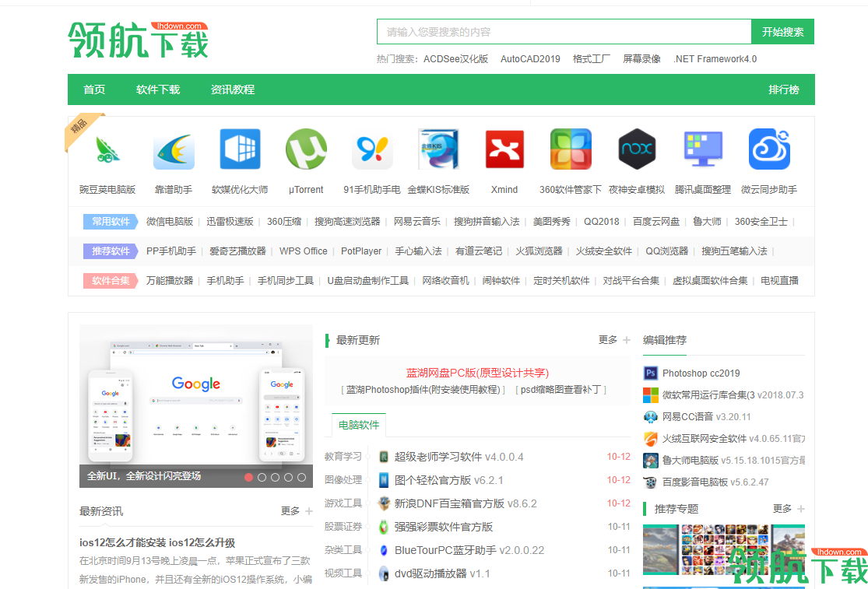Screen dimensions: 868x589
Task: Expand 更多 in 最新更新 section
Action: pyautogui.click(x=614, y=340)
